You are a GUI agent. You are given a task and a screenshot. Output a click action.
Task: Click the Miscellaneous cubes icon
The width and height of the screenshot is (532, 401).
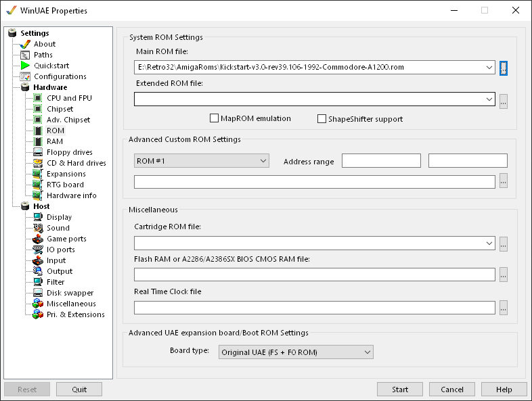(38, 304)
